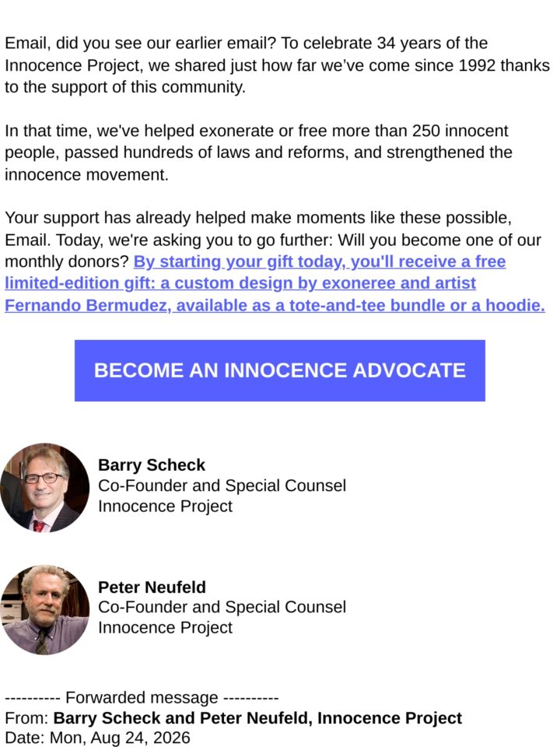Open the "By starting your gift today" link
The height and width of the screenshot is (747, 560).
[320, 261]
